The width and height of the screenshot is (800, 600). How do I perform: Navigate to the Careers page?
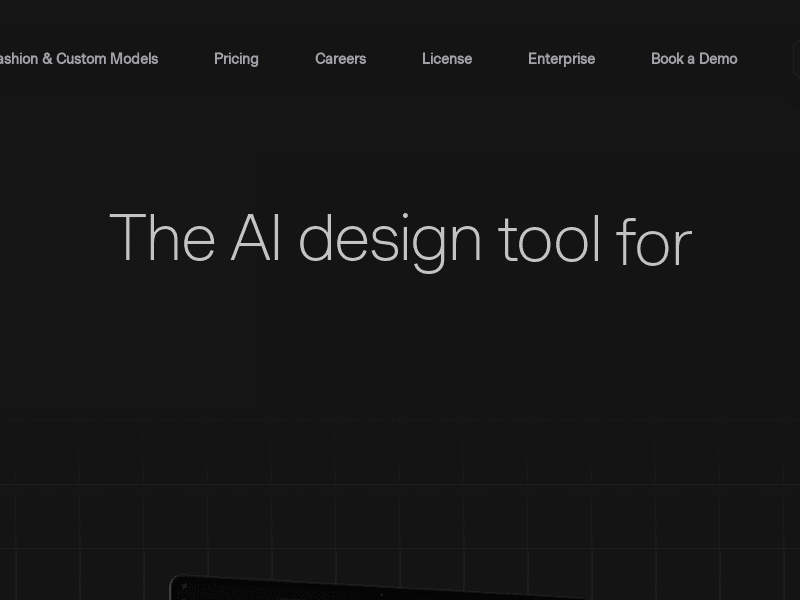coord(340,59)
